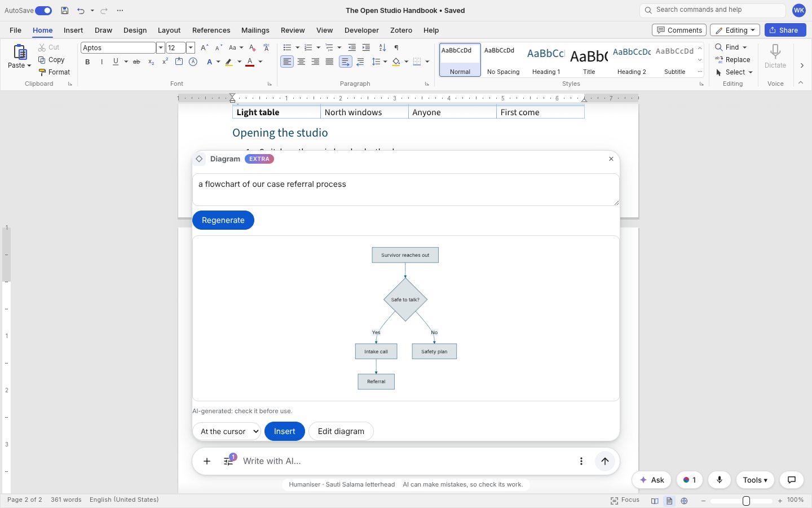812x508 pixels.
Task: Increase the paragraph indent
Action: [366, 47]
